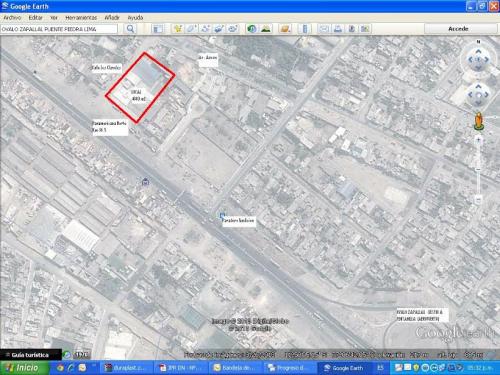Click the N north indicator on compass
The image size is (500, 375).
tap(478, 42)
